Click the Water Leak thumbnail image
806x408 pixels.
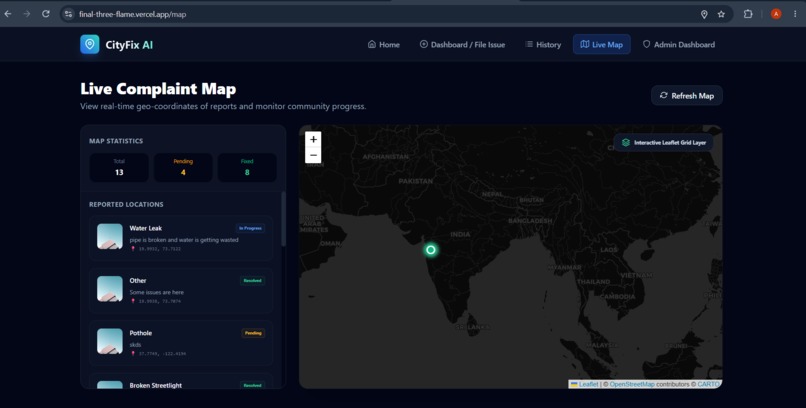[110, 236]
